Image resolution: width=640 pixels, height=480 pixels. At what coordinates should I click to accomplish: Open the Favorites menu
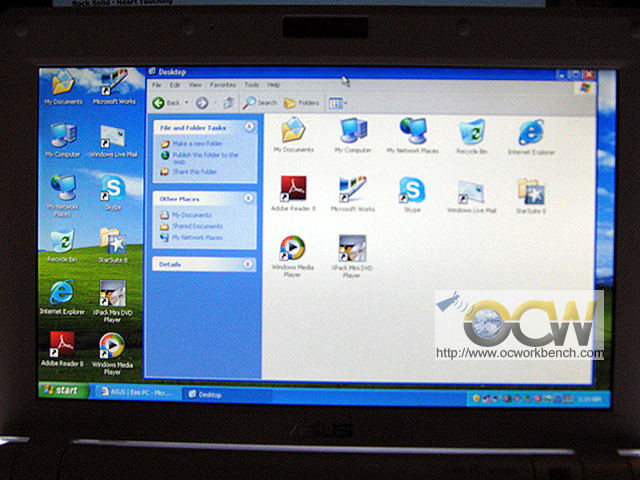[223, 85]
